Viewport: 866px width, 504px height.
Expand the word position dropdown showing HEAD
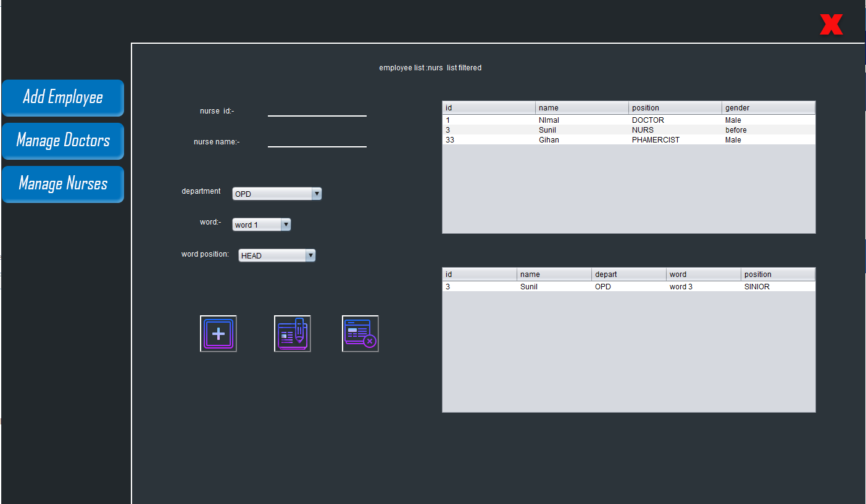point(277,255)
